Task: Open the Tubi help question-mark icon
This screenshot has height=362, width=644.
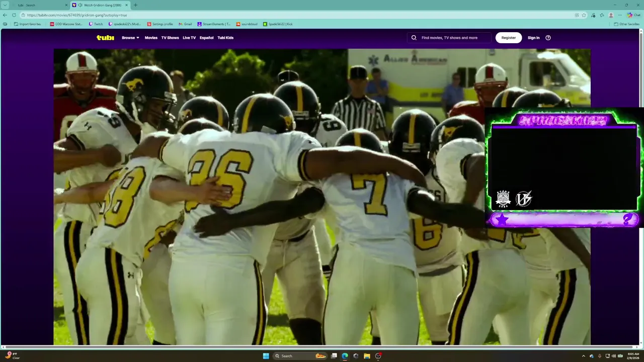Action: pos(548,38)
